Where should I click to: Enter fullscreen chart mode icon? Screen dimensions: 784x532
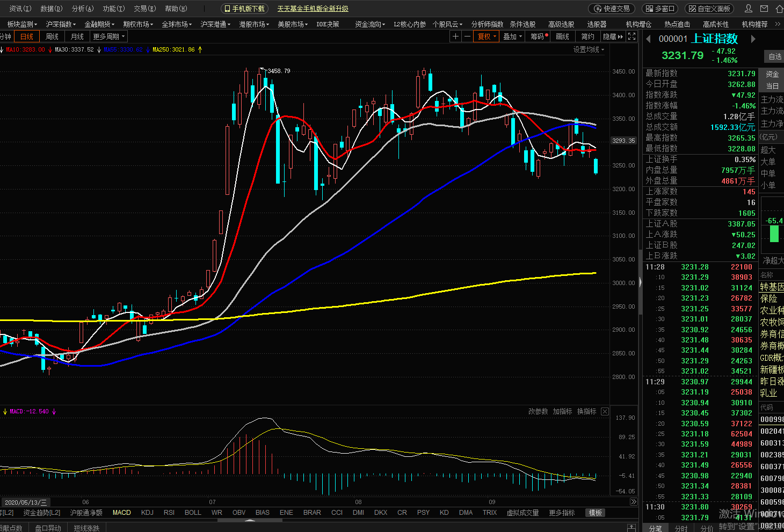[x=632, y=37]
